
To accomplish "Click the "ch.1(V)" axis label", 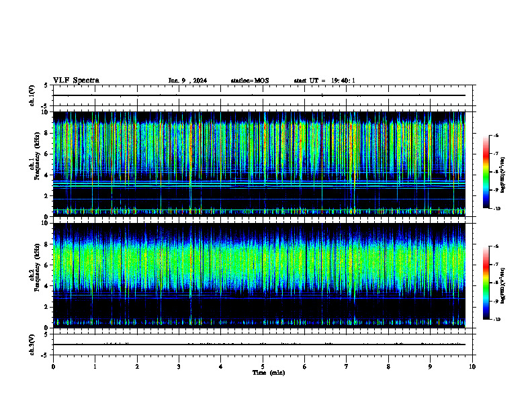I will pyautogui.click(x=32, y=95).
